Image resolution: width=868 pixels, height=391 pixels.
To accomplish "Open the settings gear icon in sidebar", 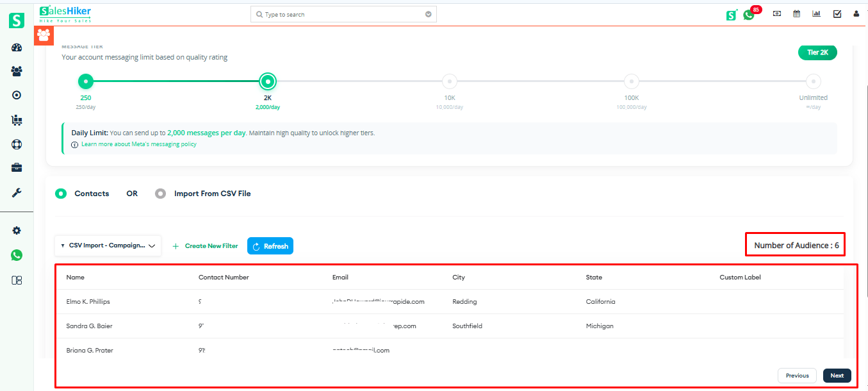I will [17, 231].
